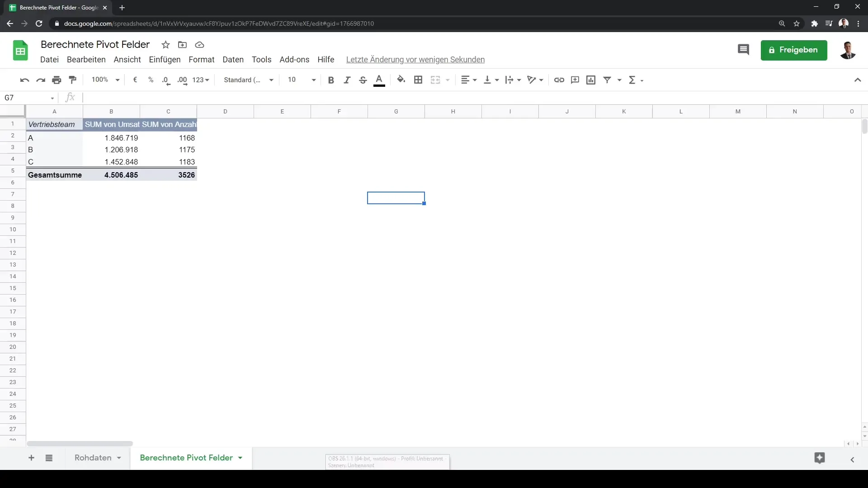
Task: Click the italic formatting icon
Action: [346, 79]
